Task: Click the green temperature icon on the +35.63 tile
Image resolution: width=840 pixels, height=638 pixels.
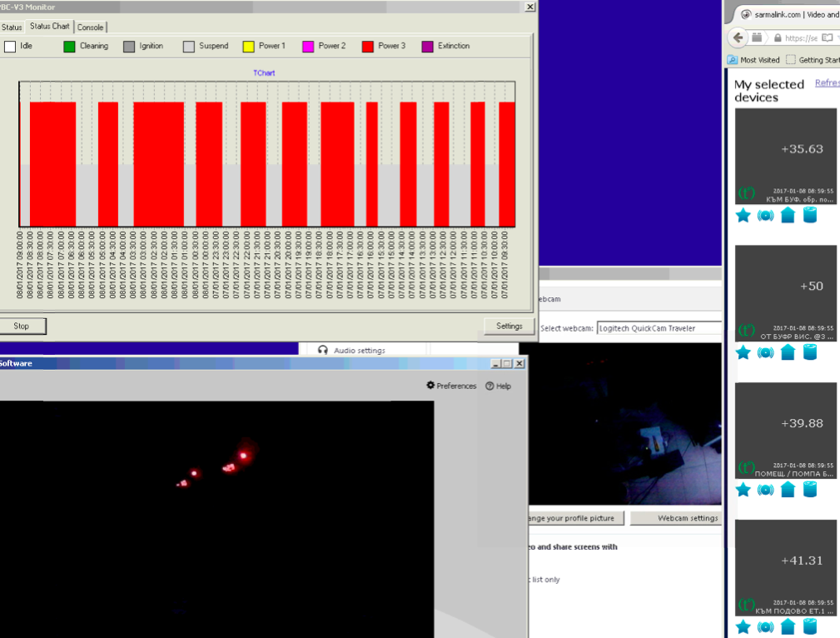Action: coord(746,193)
